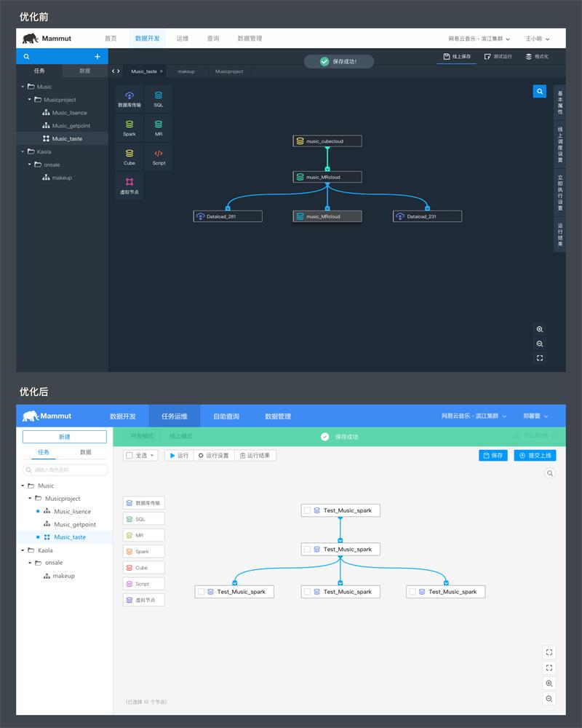Image resolution: width=582 pixels, height=728 pixels.
Task: Click round search icon on light canvas
Action: (x=550, y=473)
